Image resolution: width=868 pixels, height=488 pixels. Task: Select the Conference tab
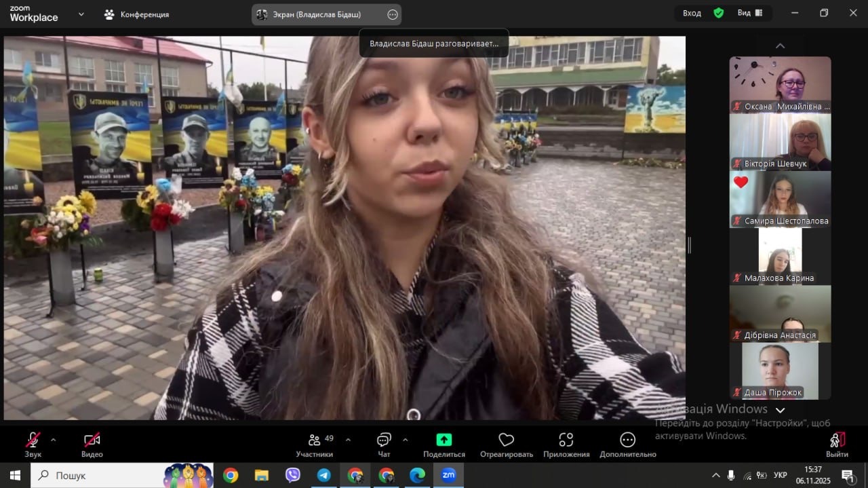tap(137, 14)
